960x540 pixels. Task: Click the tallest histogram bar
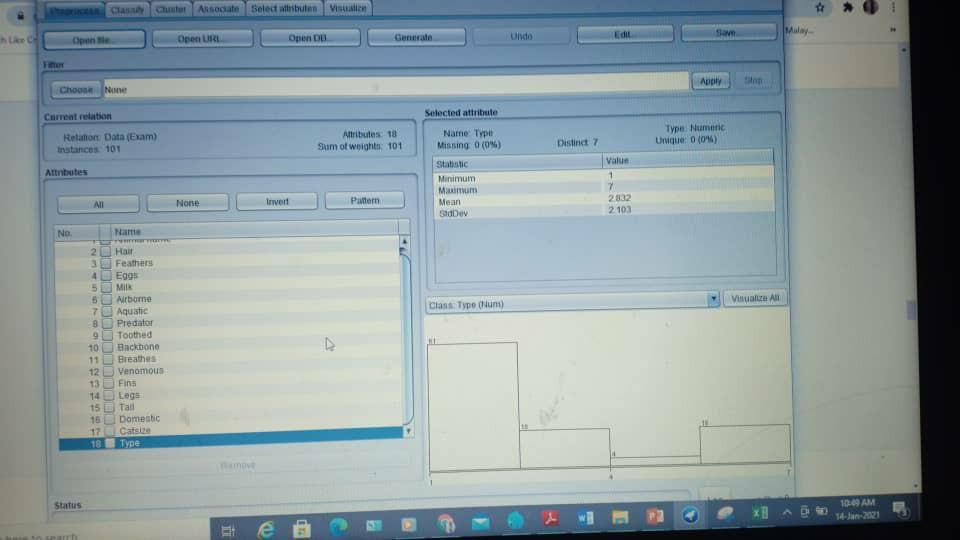[473, 406]
